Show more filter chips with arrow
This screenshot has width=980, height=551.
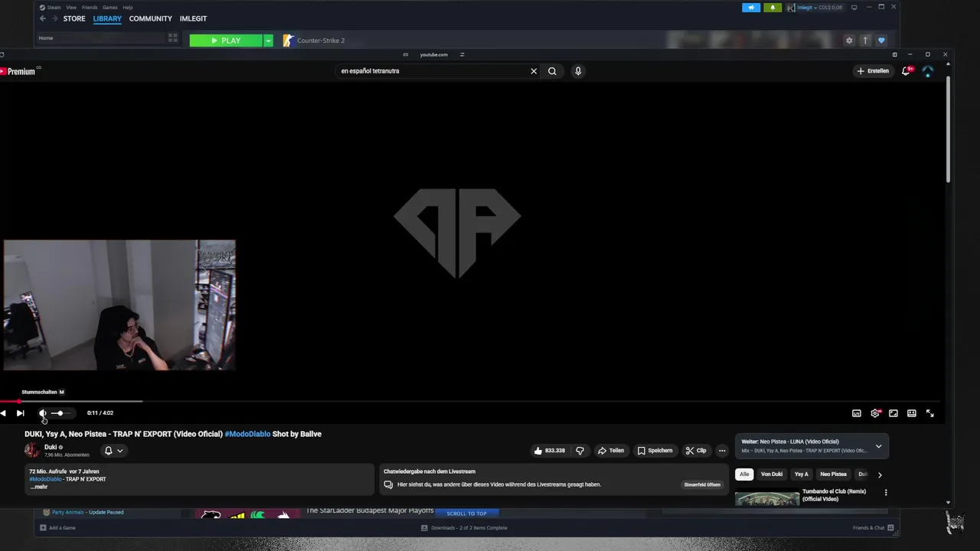[880, 474]
